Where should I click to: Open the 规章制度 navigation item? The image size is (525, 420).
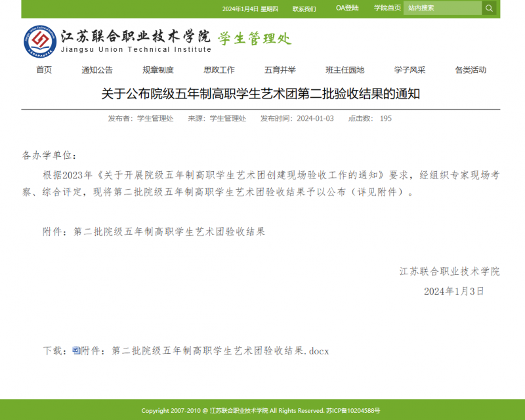pos(157,70)
